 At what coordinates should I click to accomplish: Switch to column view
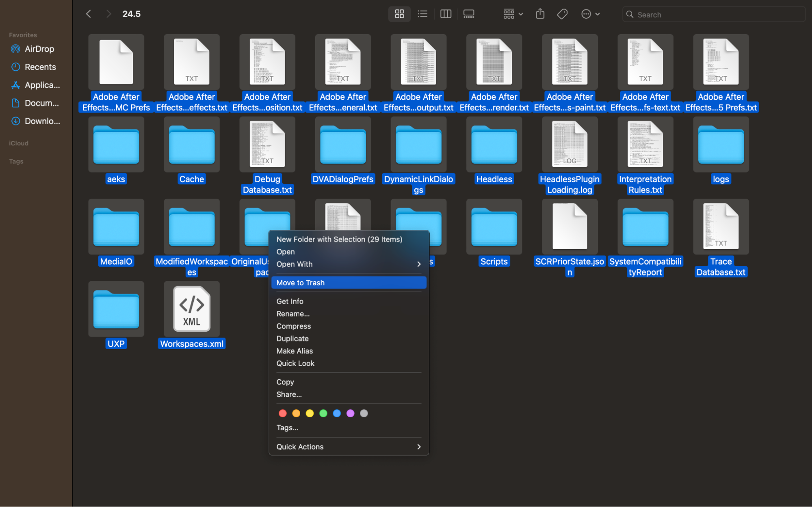point(446,14)
